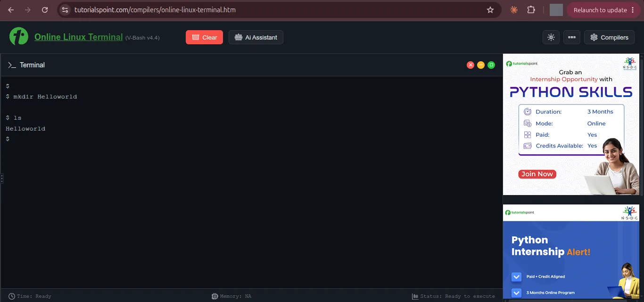Go back in browser history
The width and height of the screenshot is (644, 302).
pos(11,10)
